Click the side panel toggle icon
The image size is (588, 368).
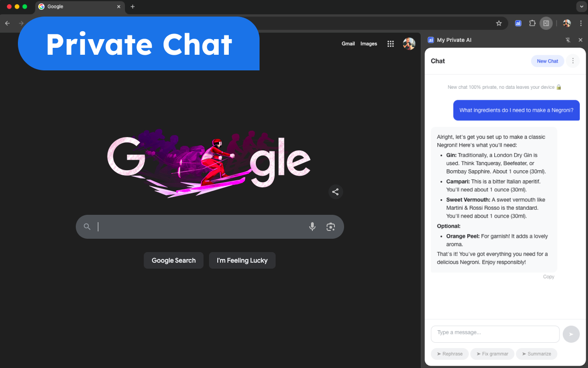point(546,23)
